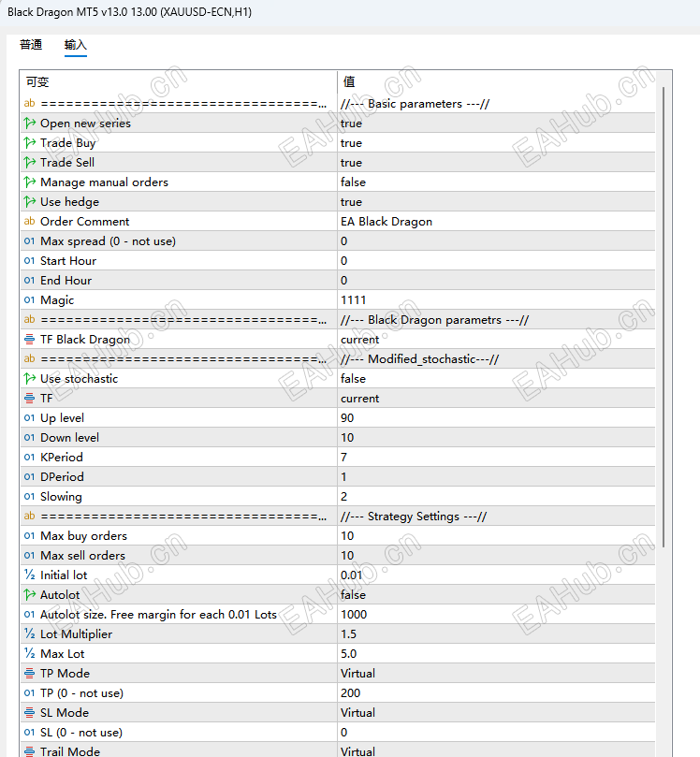
Task: Click the boolean icon beside Trade Sell
Action: (x=29, y=163)
